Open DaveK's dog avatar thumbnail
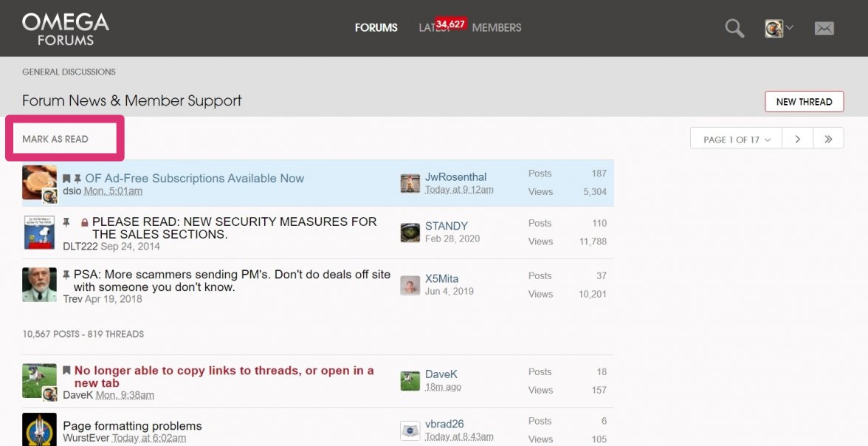Image resolution: width=868 pixels, height=446 pixels. pyautogui.click(x=38, y=380)
